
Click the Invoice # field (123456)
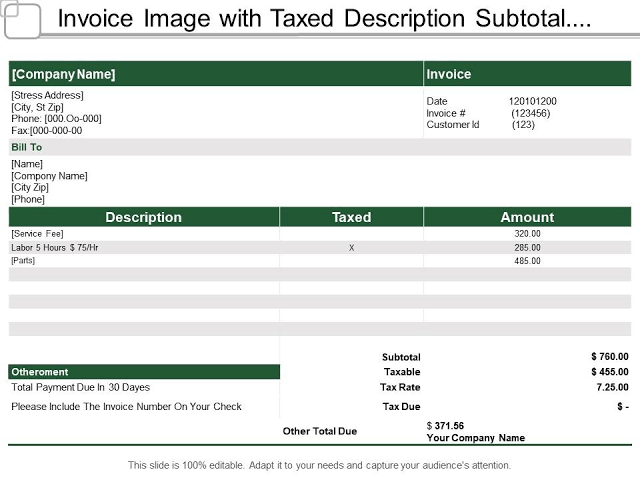(531, 113)
